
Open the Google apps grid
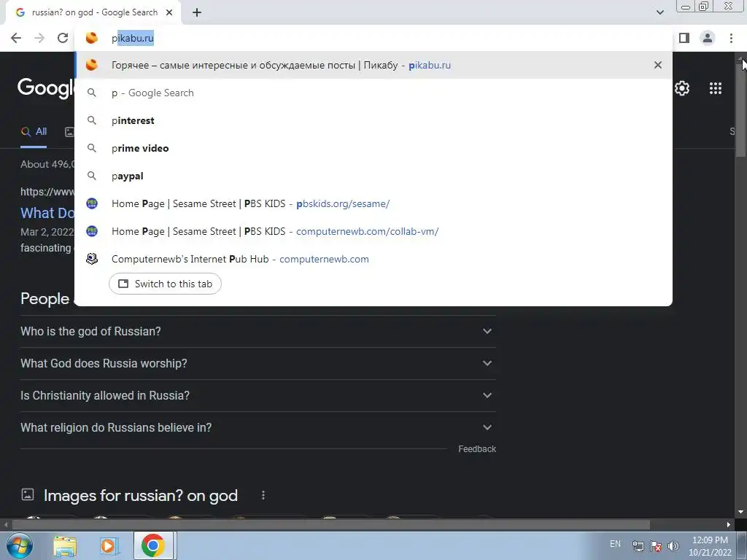[715, 88]
